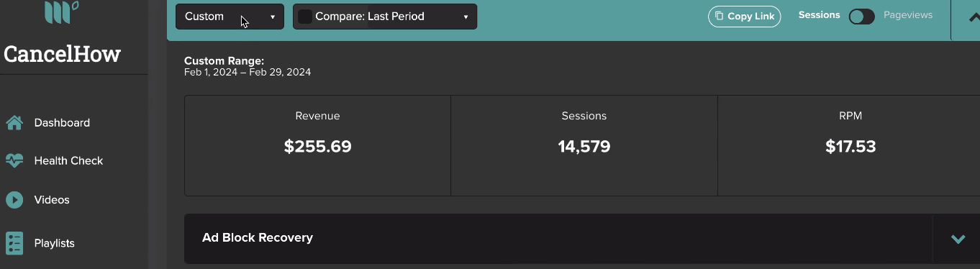This screenshot has height=269, width=980.
Task: Select the Pageviews label
Action: tap(908, 15)
